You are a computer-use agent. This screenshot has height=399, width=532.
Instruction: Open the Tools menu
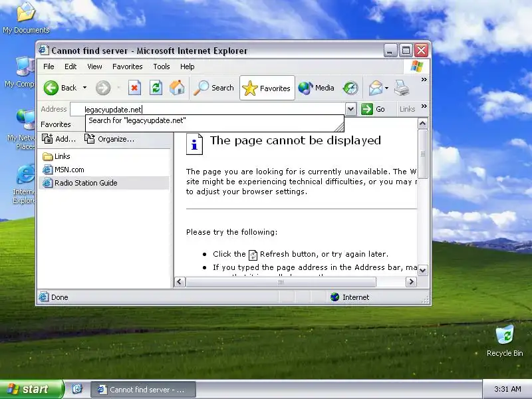[162, 66]
